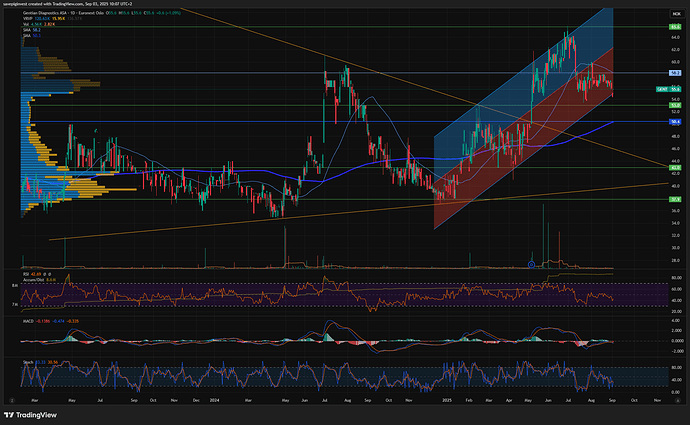This screenshot has height=425, width=690.
Task: Click the -2.000 MACD scale value
Action: (x=677, y=351)
